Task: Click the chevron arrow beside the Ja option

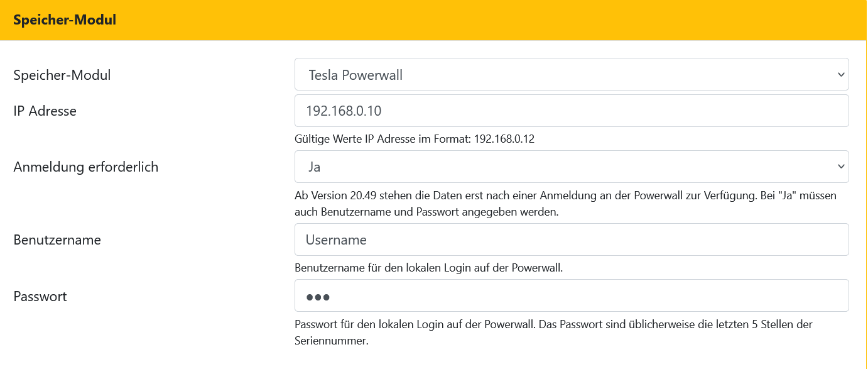Action: point(841,167)
